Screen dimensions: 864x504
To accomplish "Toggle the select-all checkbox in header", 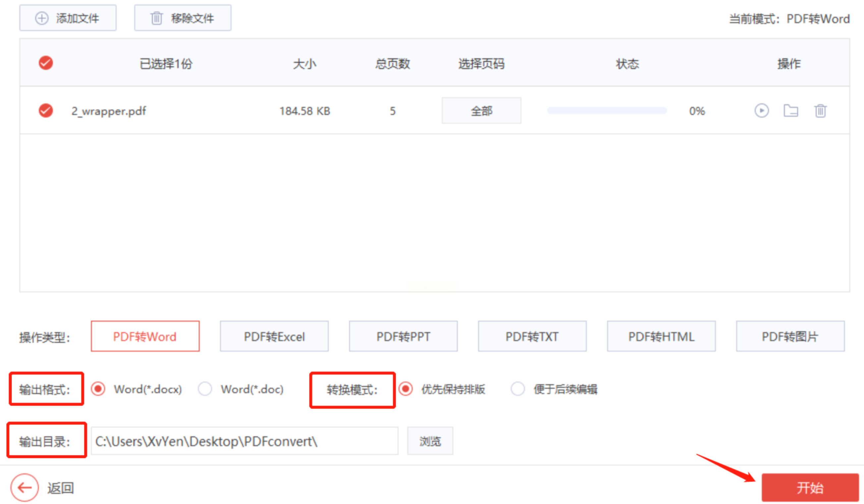I will point(46,63).
